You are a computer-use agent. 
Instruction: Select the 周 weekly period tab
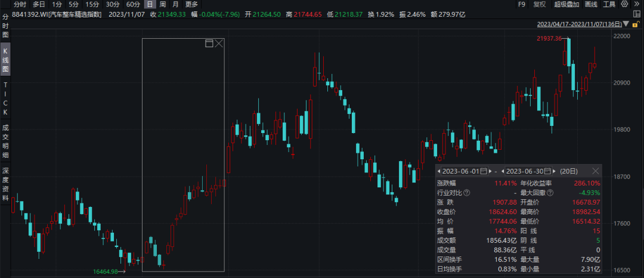coord(163,4)
